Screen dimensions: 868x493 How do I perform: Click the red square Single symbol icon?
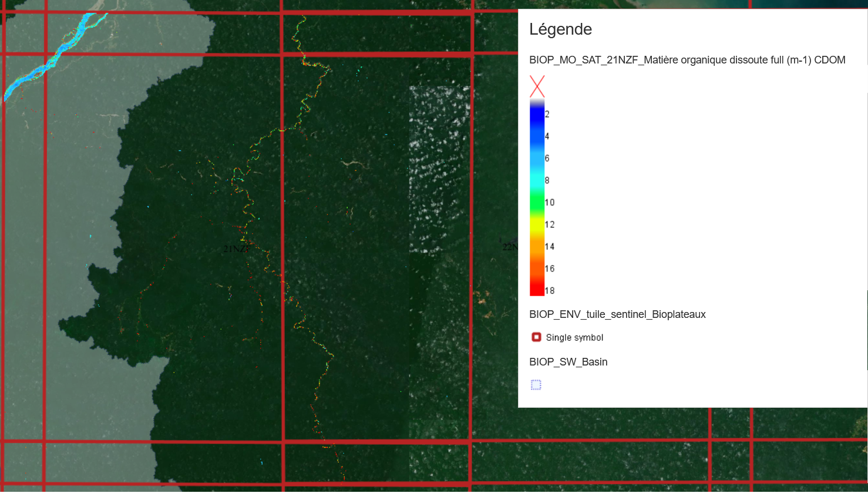[536, 337]
